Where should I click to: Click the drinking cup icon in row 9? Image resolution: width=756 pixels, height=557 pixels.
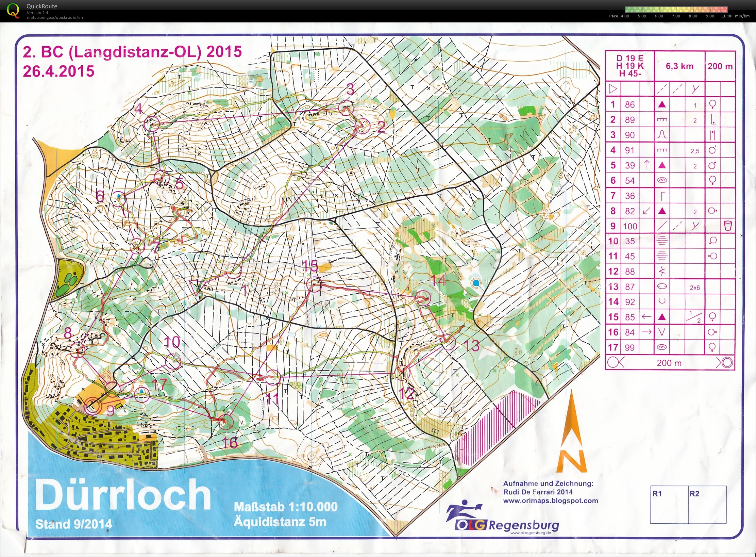click(727, 226)
